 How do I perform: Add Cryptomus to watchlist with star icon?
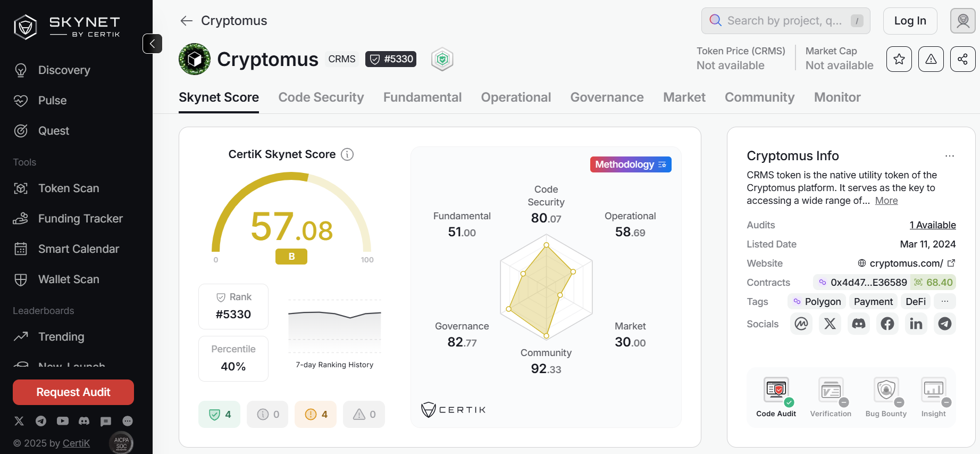point(899,59)
